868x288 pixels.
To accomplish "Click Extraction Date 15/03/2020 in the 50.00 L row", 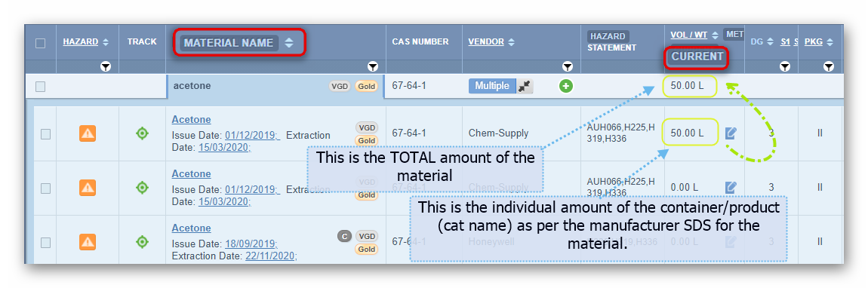I will [225, 148].
